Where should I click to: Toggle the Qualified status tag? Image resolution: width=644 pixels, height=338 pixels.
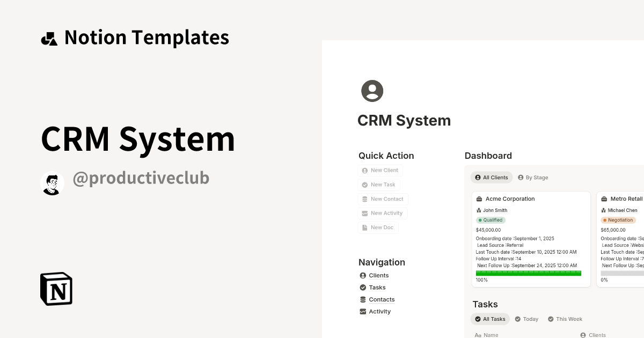point(491,220)
